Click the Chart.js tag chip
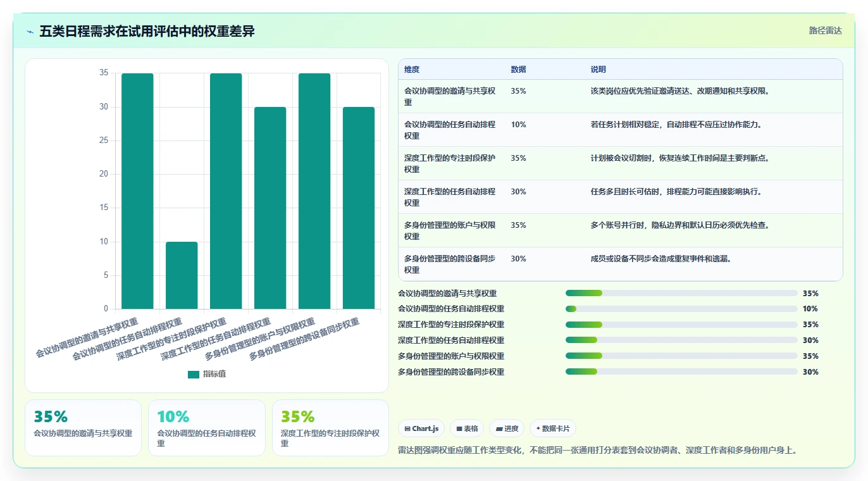The width and height of the screenshot is (868, 481). point(421,428)
